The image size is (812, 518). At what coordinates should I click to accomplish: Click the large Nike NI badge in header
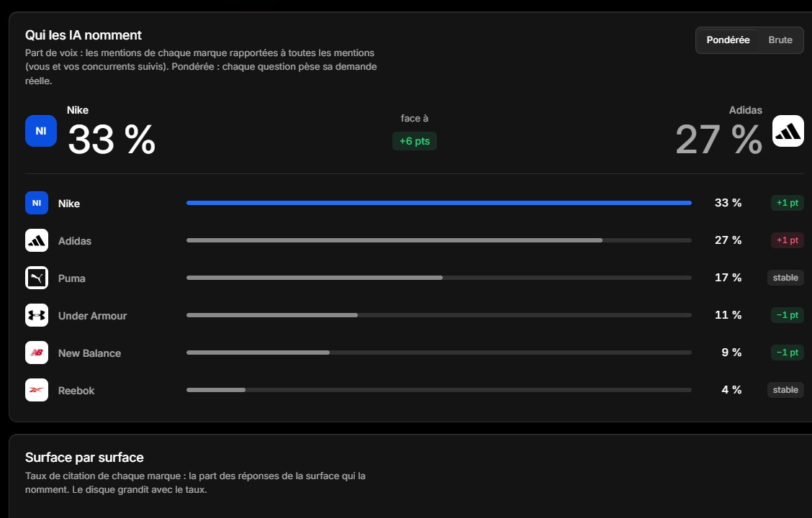tap(41, 131)
